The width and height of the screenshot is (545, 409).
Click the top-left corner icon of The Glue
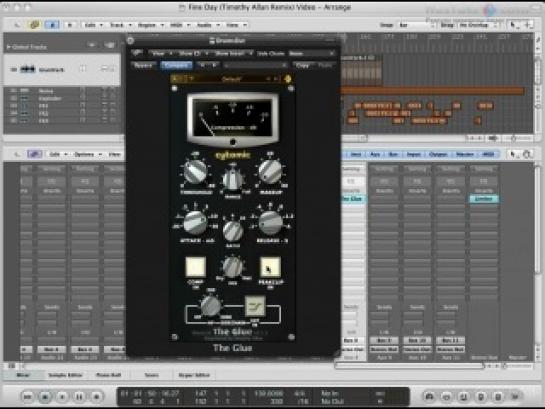point(174,88)
